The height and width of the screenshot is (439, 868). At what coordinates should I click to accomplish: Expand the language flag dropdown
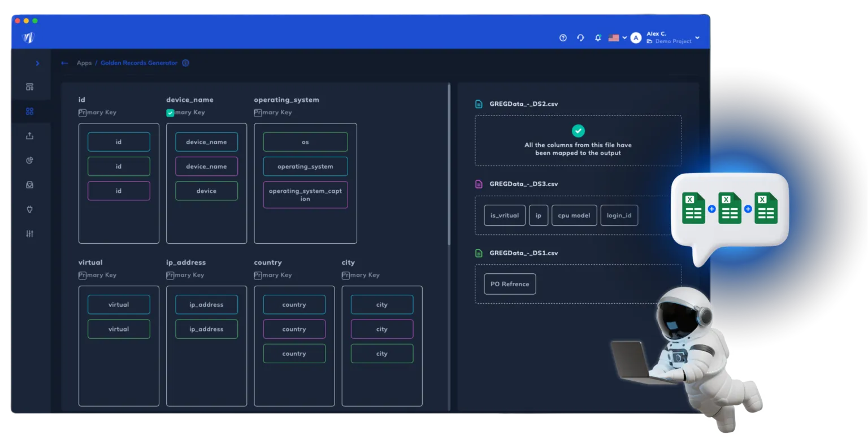[x=617, y=38]
